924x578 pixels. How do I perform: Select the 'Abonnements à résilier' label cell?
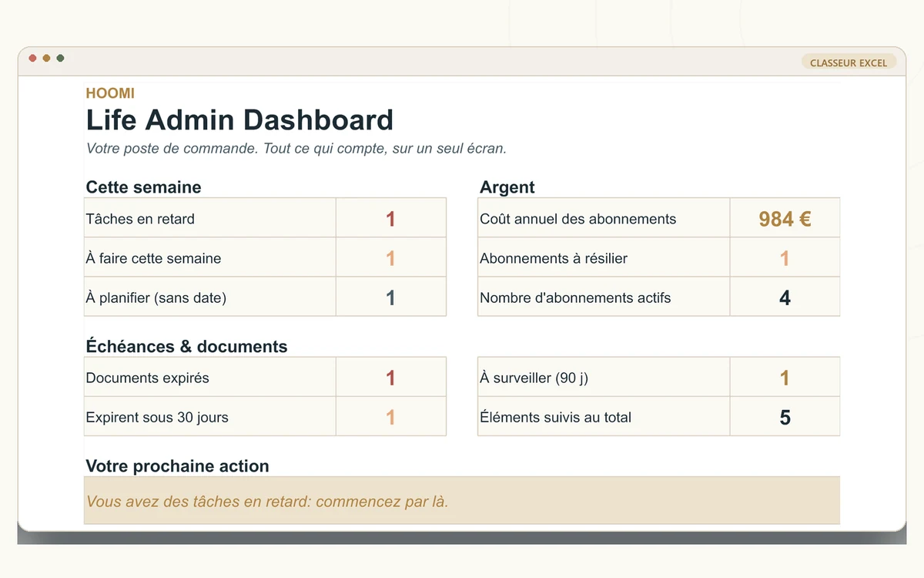[604, 257]
